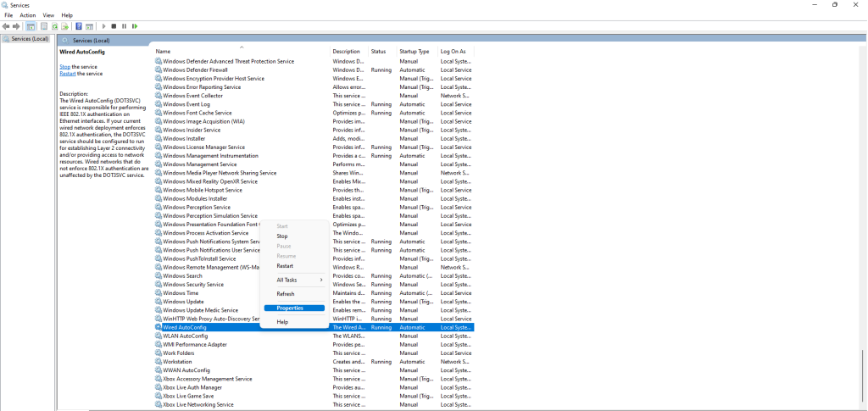Image resolution: width=868 pixels, height=411 pixels.
Task: Open the View menu
Action: [x=48, y=15]
